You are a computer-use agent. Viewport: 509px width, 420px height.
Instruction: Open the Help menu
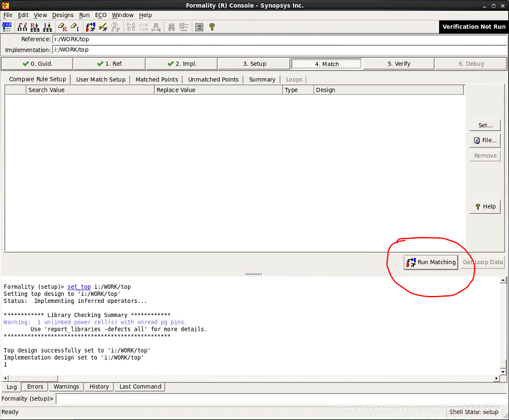click(x=145, y=15)
